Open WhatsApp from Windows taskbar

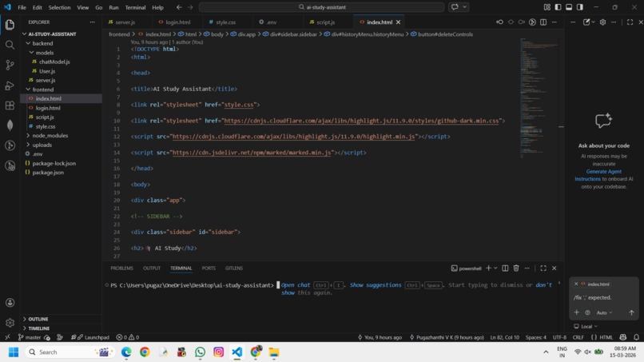(x=200, y=352)
